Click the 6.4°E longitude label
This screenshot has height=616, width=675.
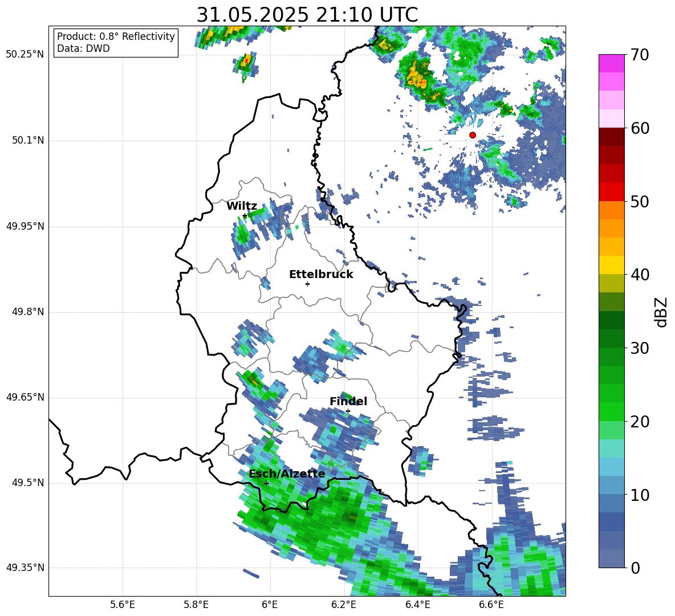[x=417, y=605]
